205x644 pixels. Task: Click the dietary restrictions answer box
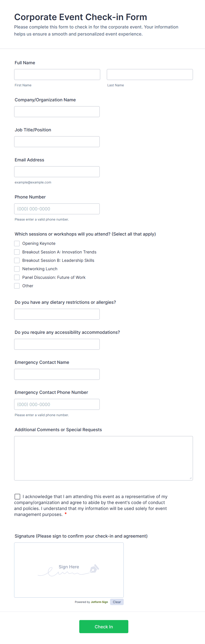pos(57,314)
